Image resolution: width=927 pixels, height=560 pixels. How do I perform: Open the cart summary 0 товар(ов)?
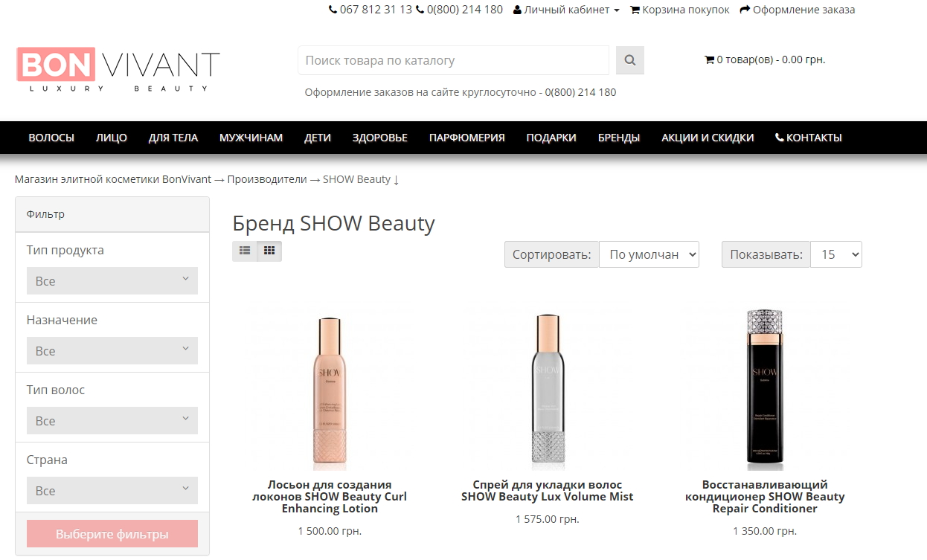pyautogui.click(x=765, y=59)
